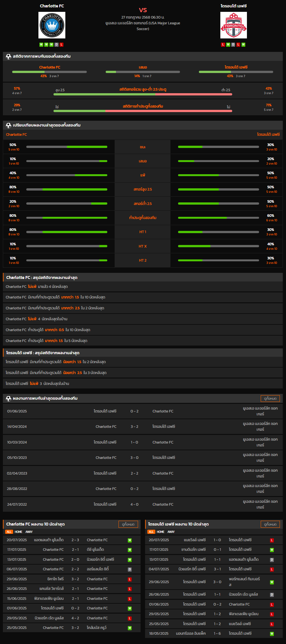Click L badge in โตรอนโต้ 1-2 แนชวิลล์ เอฟซี row

(x=272, y=624)
